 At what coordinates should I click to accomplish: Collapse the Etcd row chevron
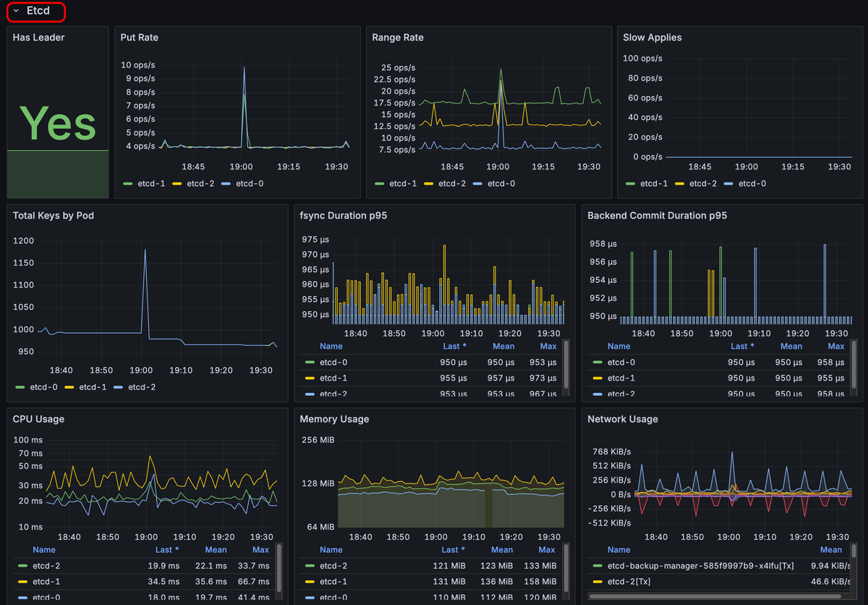[x=16, y=12]
